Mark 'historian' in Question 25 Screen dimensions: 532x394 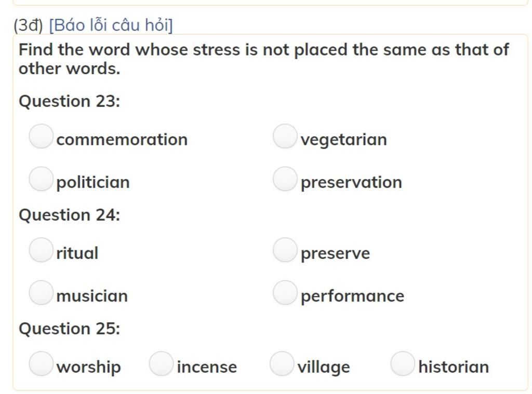click(403, 363)
